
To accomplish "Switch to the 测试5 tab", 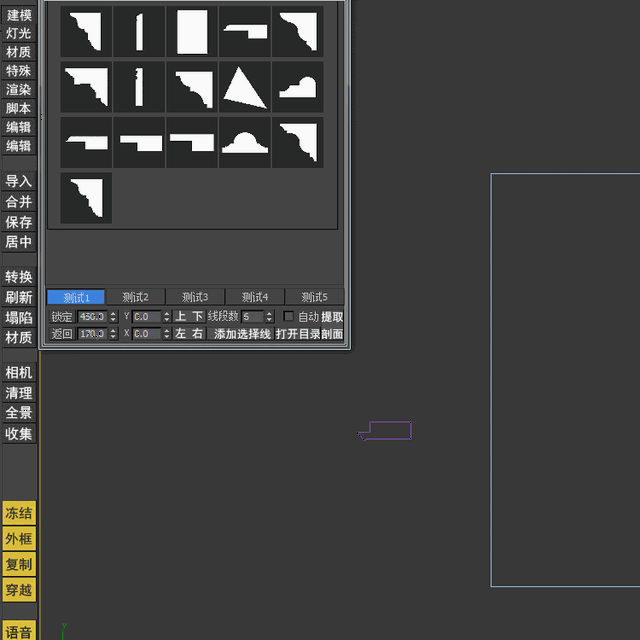I will [x=314, y=297].
